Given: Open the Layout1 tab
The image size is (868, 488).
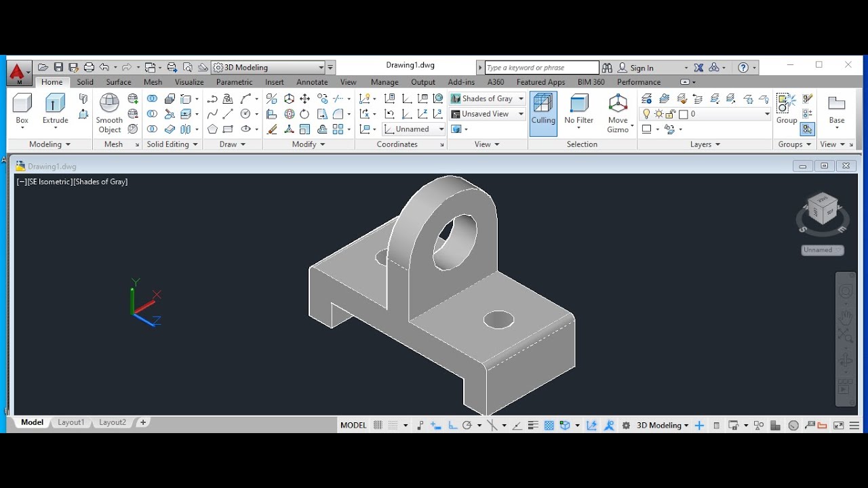Looking at the screenshot, I should pyautogui.click(x=71, y=422).
